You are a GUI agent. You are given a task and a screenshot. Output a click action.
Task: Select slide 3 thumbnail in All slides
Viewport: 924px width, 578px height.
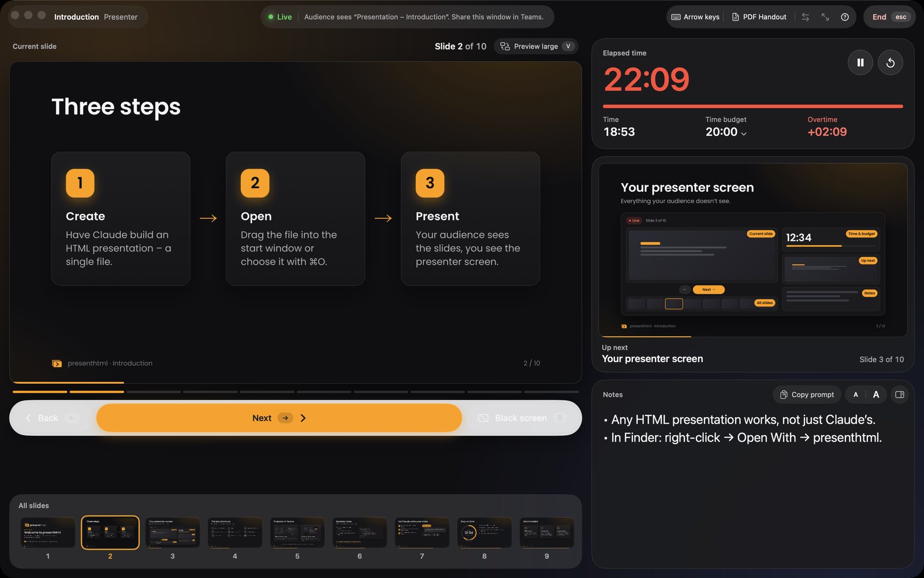[173, 532]
